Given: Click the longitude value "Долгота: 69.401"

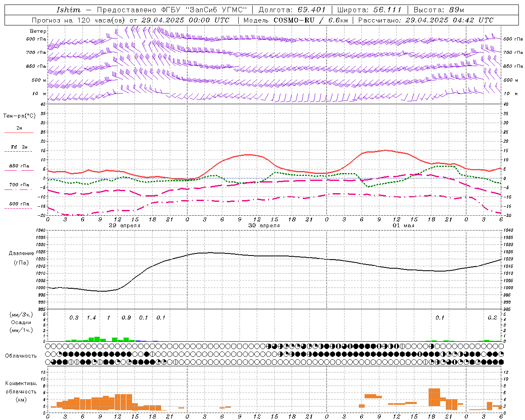Looking at the screenshot, I should pos(292,10).
